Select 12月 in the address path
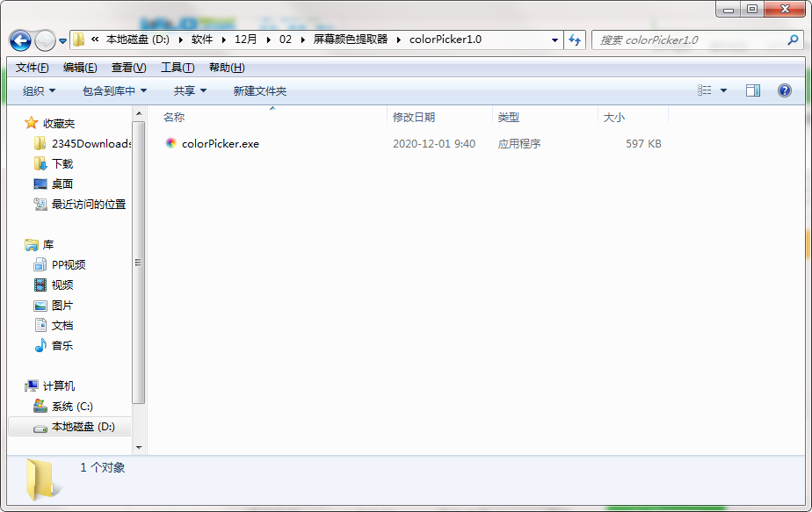This screenshot has height=512, width=812. click(x=245, y=40)
